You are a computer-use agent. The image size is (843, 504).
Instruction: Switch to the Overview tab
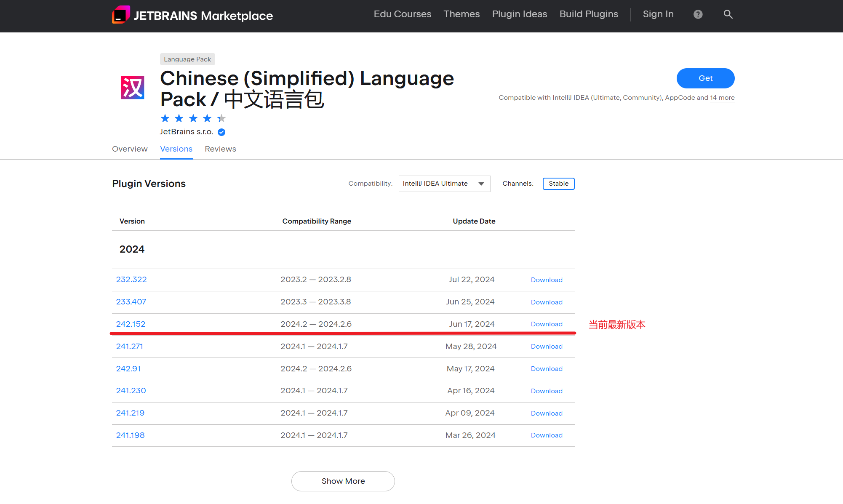130,149
